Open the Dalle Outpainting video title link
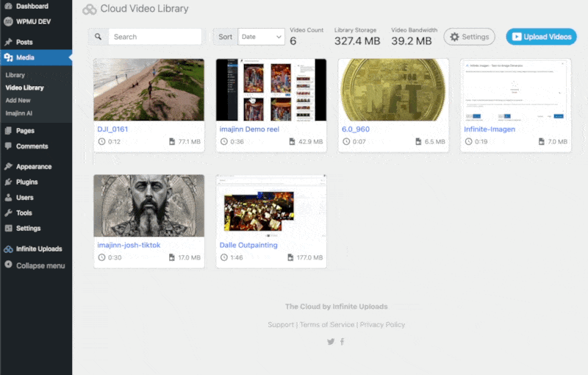588x375 pixels. point(248,246)
